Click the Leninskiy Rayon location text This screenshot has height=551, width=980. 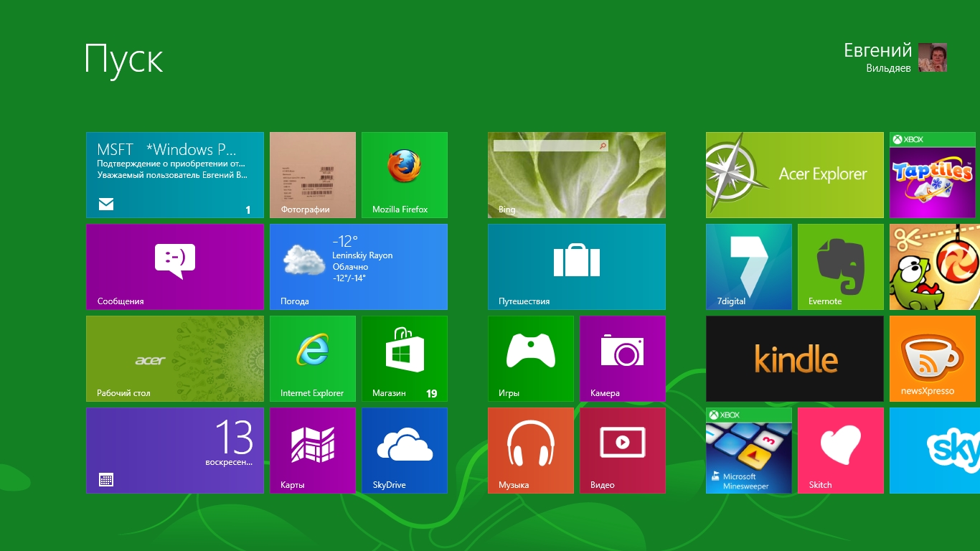[362, 255]
